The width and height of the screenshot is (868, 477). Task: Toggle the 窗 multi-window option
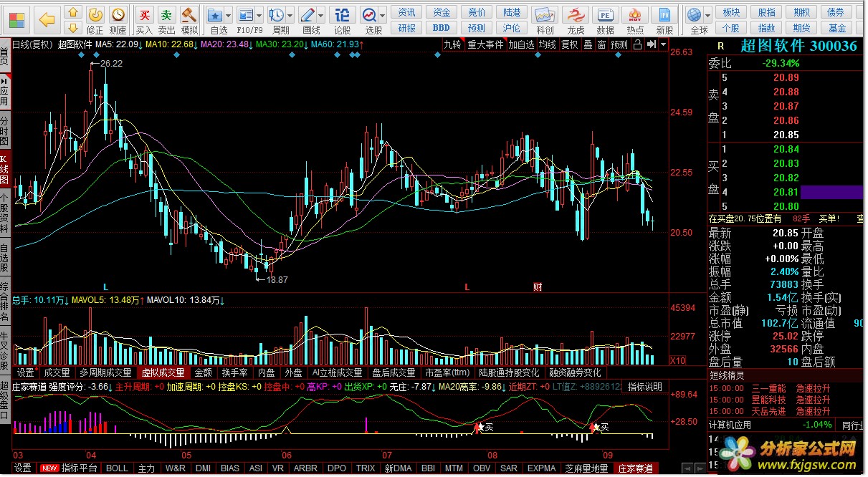tap(601, 44)
